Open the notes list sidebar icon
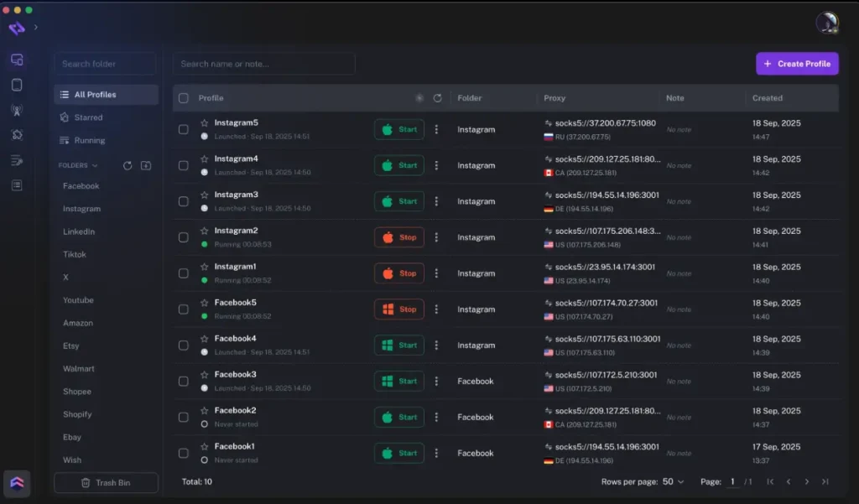Viewport: 859px width, 504px height. 17,184
